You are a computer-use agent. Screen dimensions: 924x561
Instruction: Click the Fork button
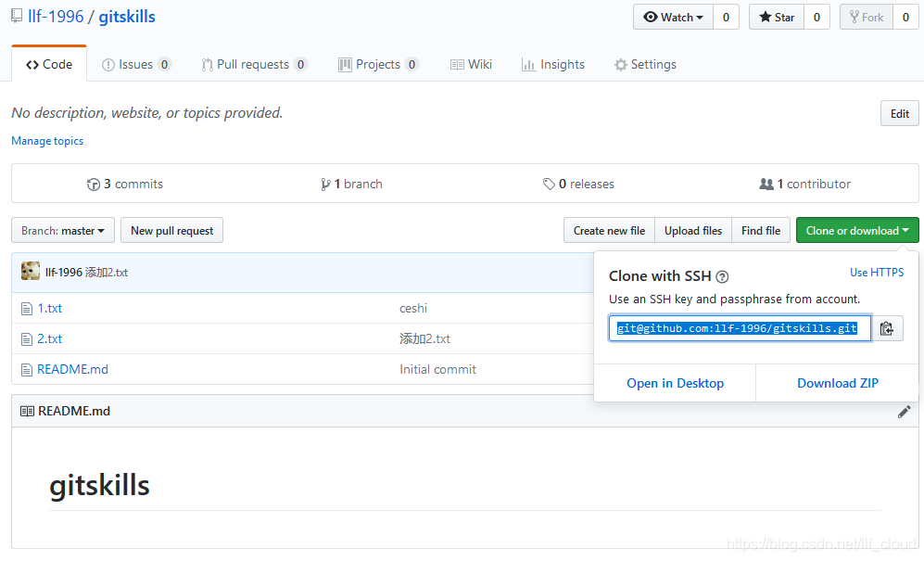[867, 17]
